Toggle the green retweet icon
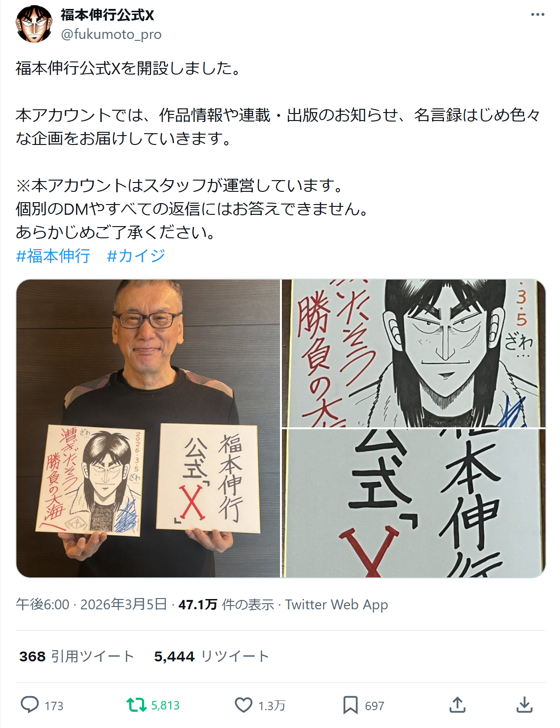560x728 pixels. [136, 705]
